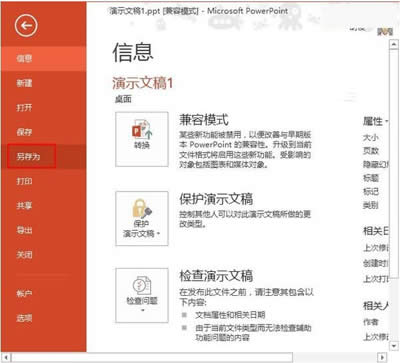
Task: Expand the 属性 properties dropdown
Action: coord(386,121)
